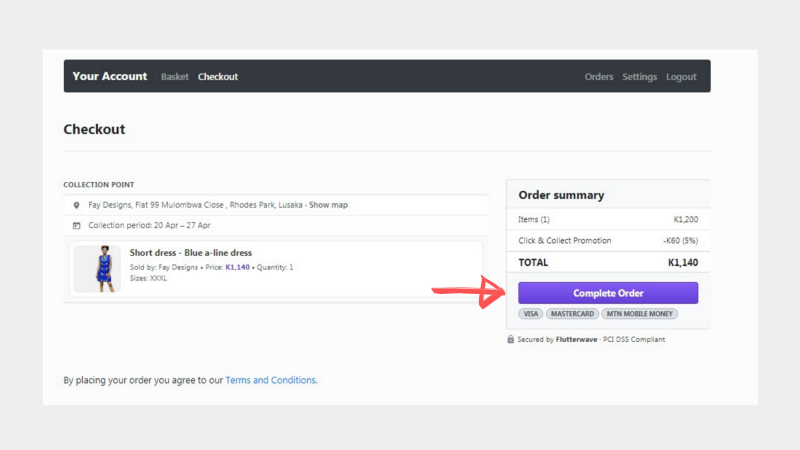The height and width of the screenshot is (450, 800).
Task: Click the Order summary heading
Action: [561, 195]
